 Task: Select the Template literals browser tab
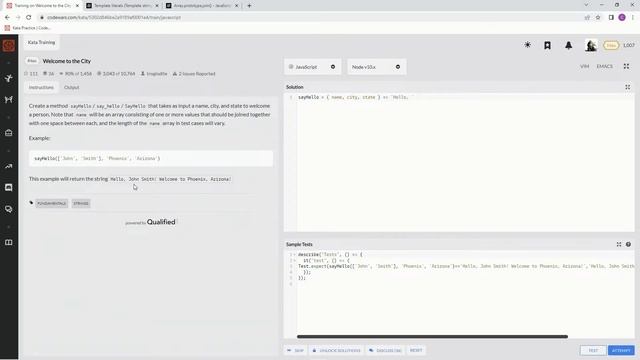(x=122, y=6)
